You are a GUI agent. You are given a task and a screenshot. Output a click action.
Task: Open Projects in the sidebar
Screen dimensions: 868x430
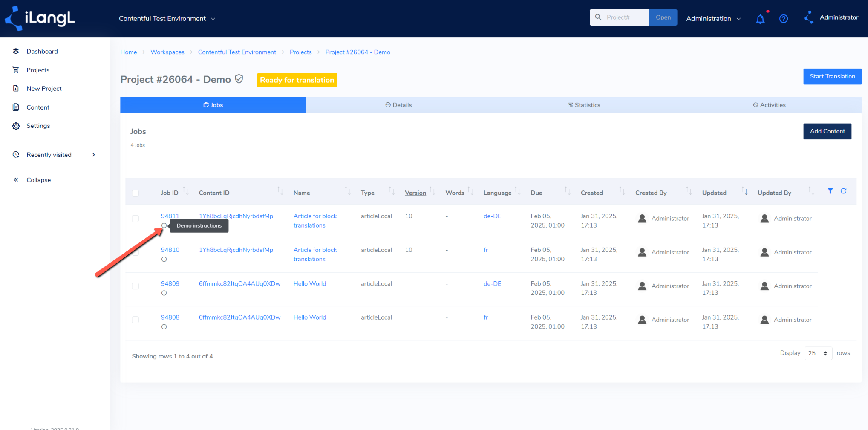38,70
